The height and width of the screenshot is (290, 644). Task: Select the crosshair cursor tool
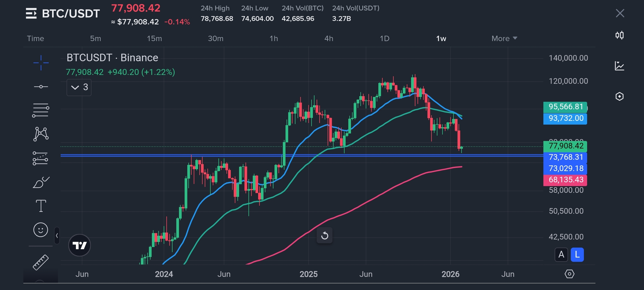click(41, 63)
